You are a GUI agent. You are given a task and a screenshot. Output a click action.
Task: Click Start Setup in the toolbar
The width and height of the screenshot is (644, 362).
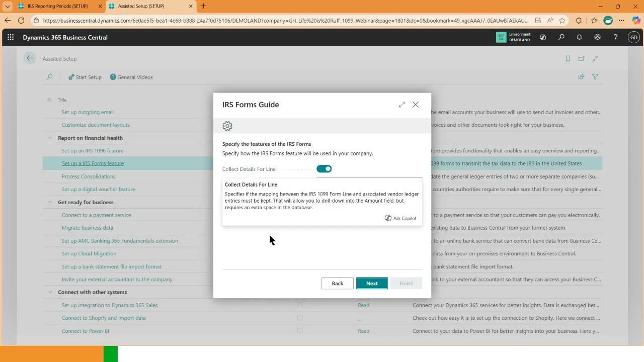[x=85, y=77]
